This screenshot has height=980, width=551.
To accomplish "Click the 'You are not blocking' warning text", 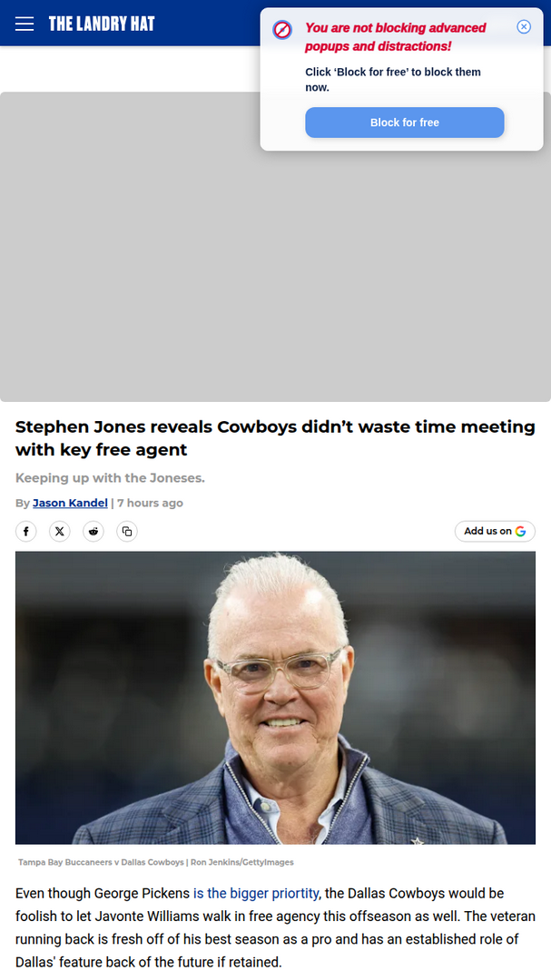I will click(395, 37).
